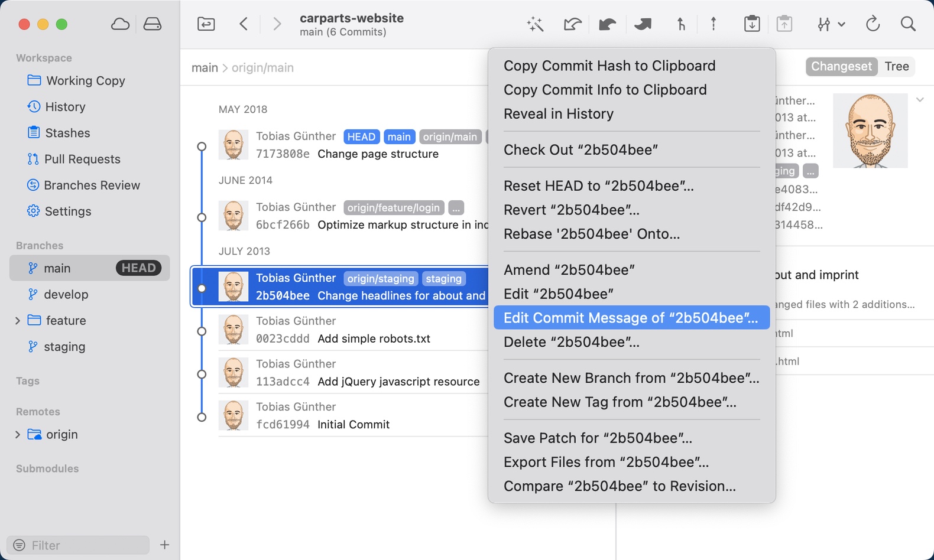The width and height of the screenshot is (934, 560).
Task: Choose Edit Commit Message of "2b504bee"
Action: [x=630, y=318]
